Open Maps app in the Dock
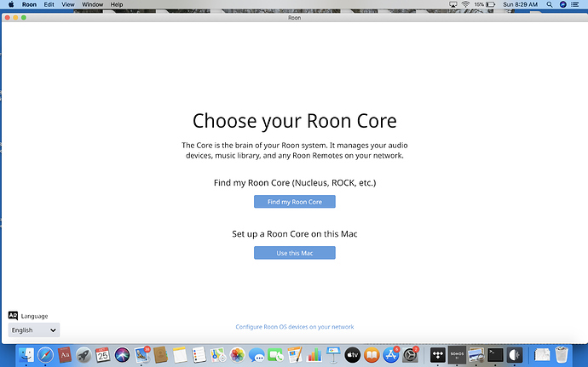Viewport: 588px width, 367px height. (x=218, y=354)
